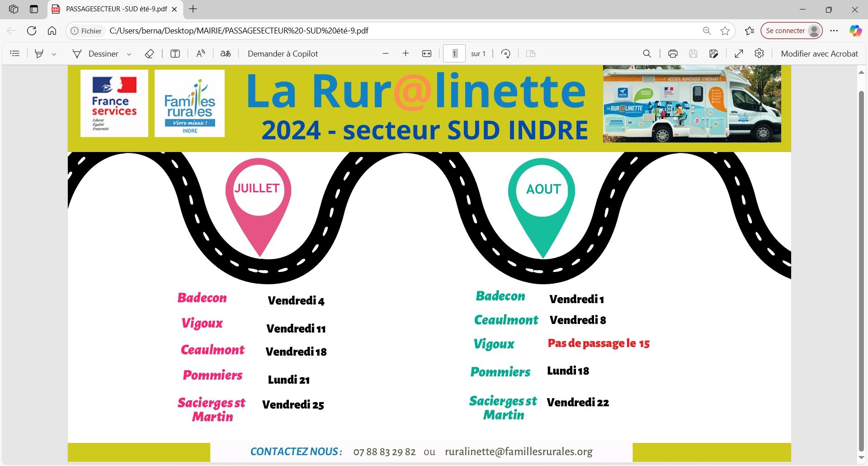This screenshot has width=868, height=466.
Task: Minimize the Edge window
Action: click(x=803, y=9)
